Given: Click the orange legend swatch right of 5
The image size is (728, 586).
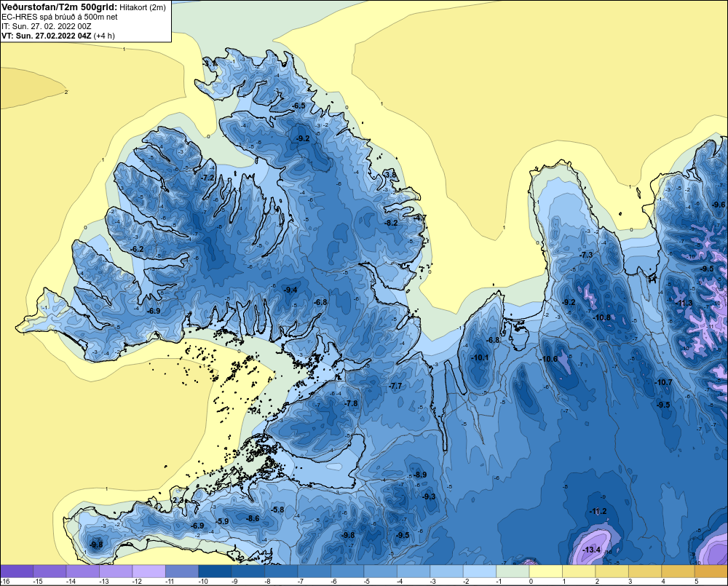Looking at the screenshot, I should coord(711,571).
